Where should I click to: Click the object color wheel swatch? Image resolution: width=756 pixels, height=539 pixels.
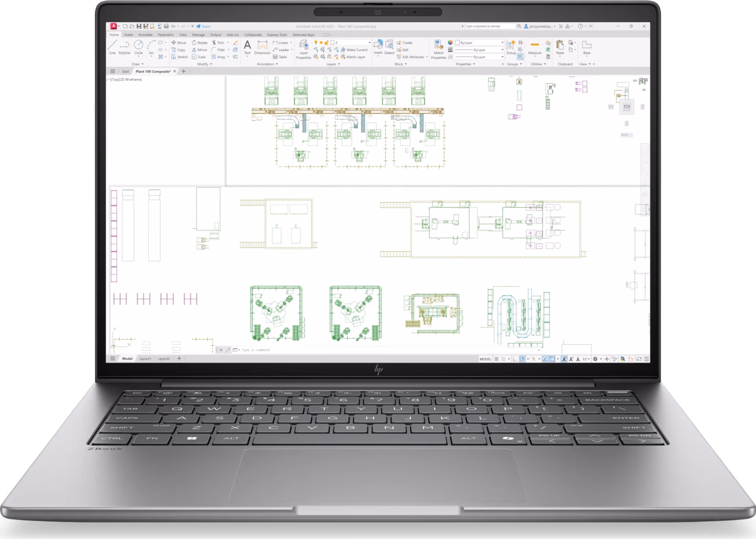click(450, 42)
